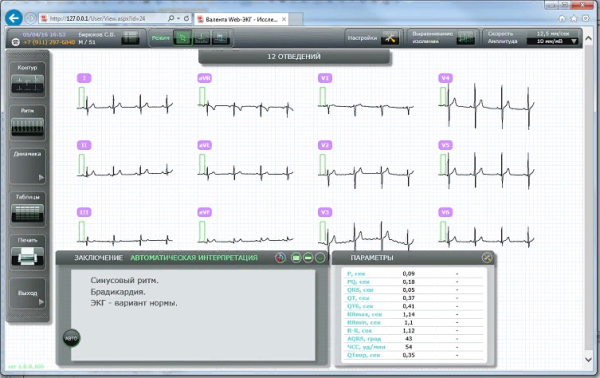Minimize conclusion panel with the green round icon
The image size is (600, 378).
click(320, 258)
